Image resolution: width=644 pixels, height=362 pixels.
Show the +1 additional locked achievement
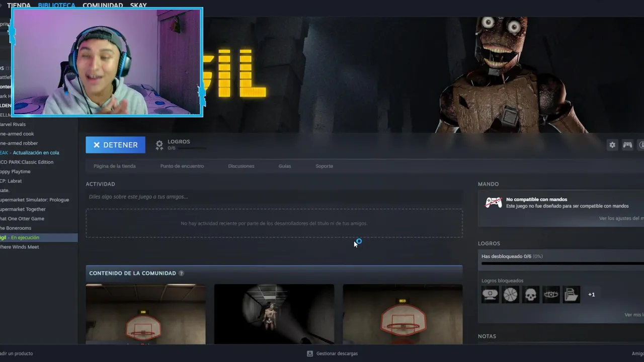(x=592, y=295)
